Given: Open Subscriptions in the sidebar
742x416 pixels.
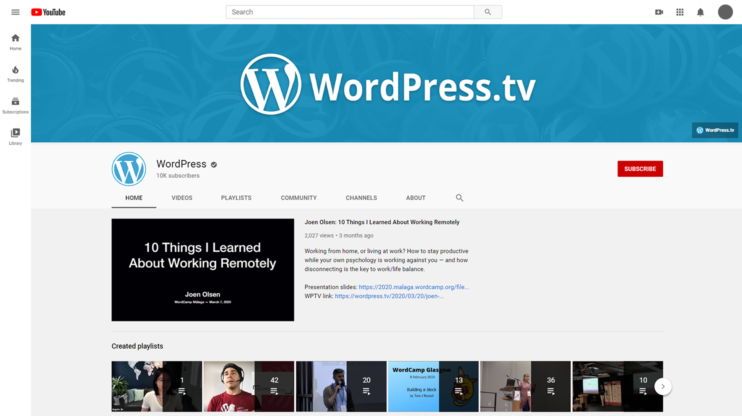Looking at the screenshot, I should click(15, 105).
